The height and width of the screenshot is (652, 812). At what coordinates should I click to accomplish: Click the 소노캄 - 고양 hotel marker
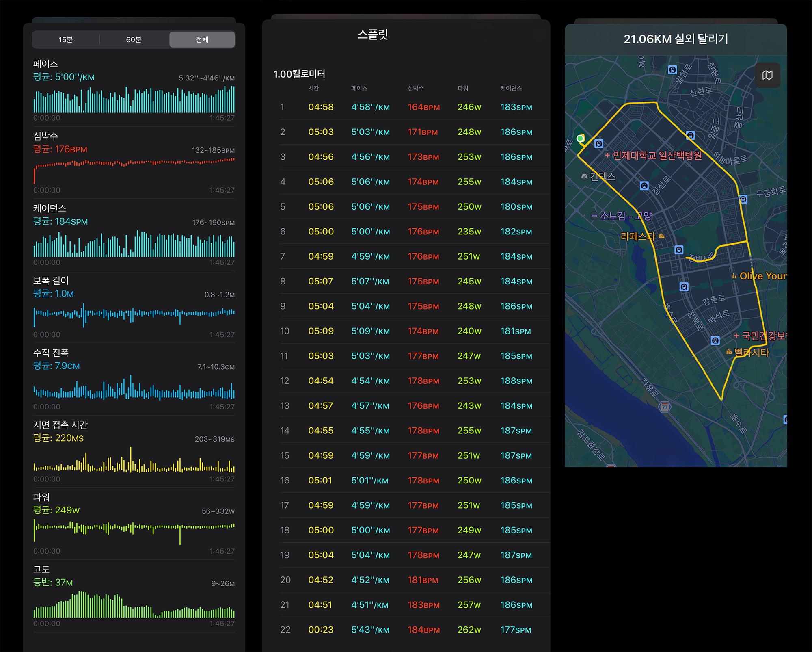coord(594,216)
